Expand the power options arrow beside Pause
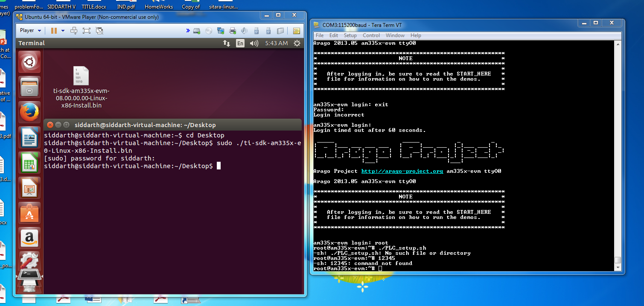The height and width of the screenshot is (306, 644). click(63, 30)
